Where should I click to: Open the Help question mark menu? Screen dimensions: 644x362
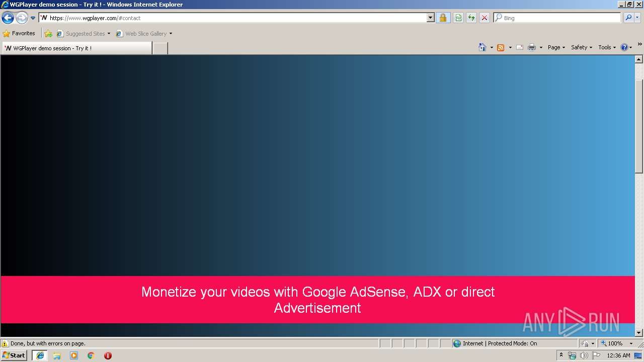(x=626, y=47)
